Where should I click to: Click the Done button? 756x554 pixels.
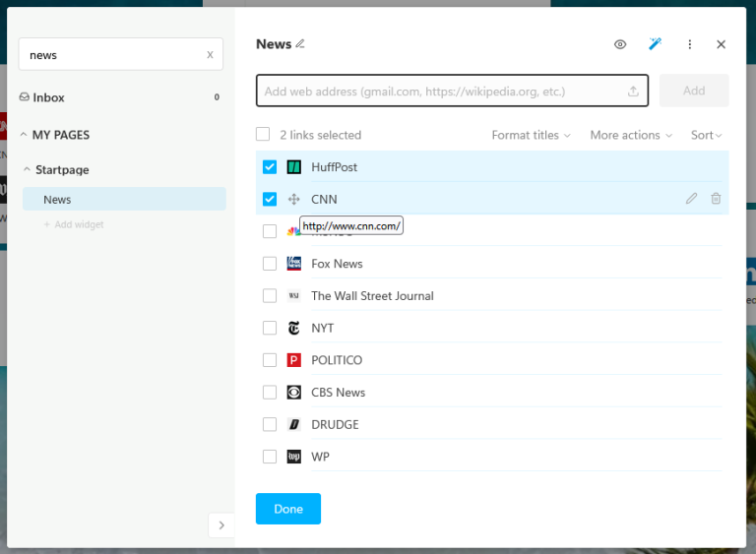288,509
